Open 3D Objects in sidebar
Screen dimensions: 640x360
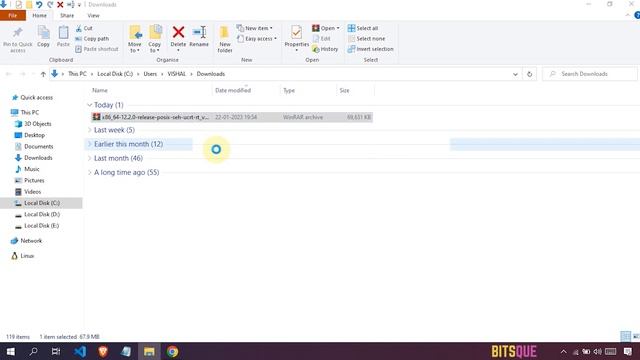(33, 124)
